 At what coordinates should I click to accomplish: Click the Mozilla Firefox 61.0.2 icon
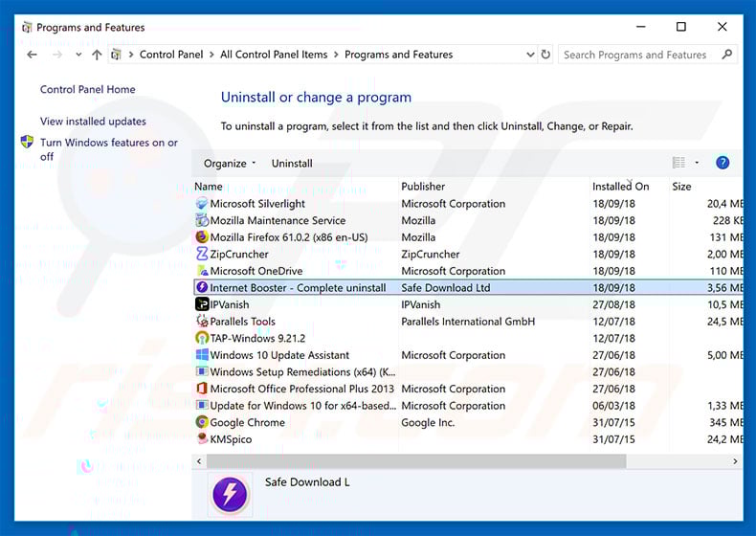click(x=202, y=237)
